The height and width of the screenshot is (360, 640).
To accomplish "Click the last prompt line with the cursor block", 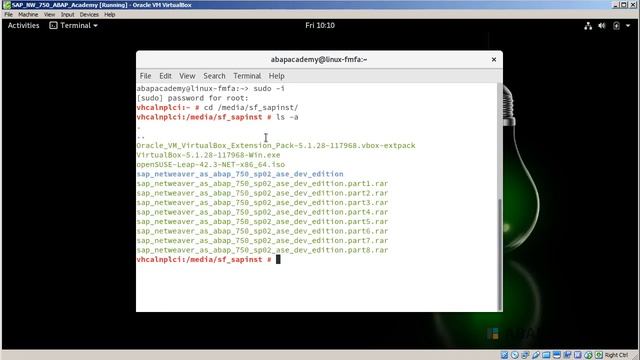I will click(208, 260).
